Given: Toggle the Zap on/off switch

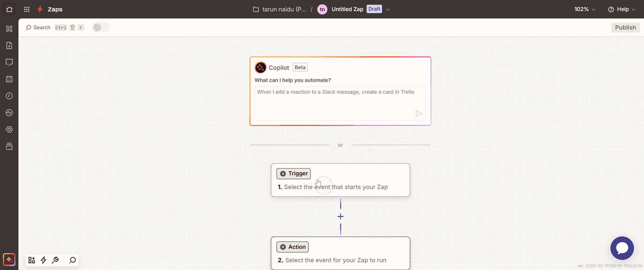Looking at the screenshot, I should click(101, 28).
